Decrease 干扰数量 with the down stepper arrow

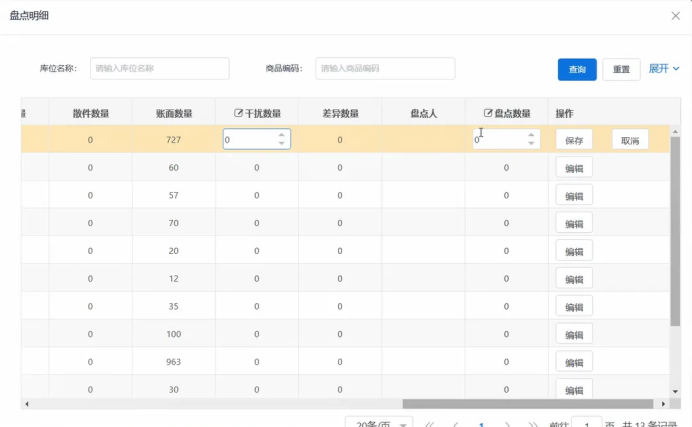click(282, 143)
